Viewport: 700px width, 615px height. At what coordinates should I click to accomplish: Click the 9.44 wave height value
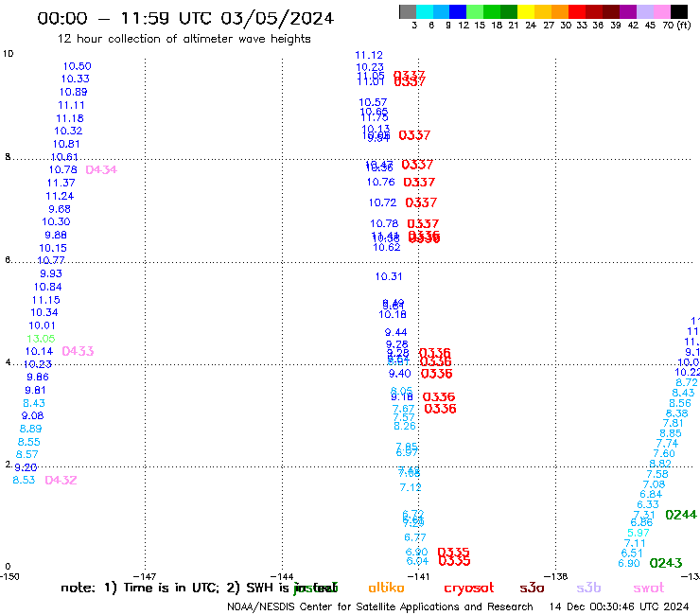click(x=396, y=332)
